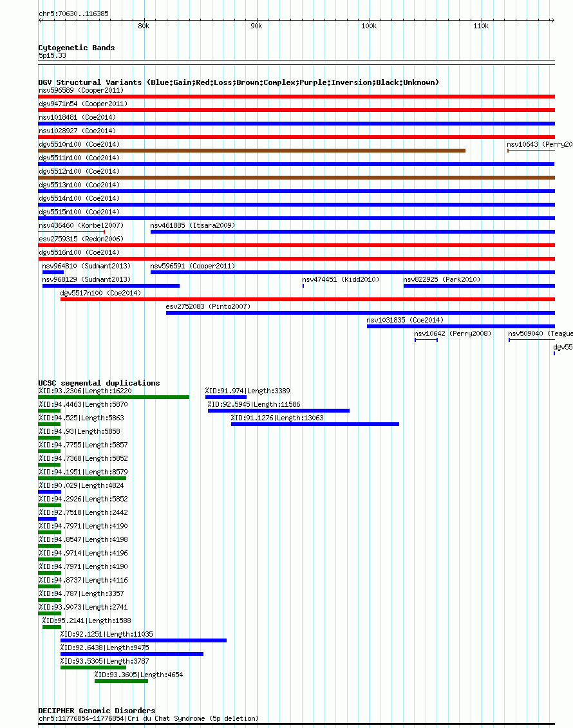
Task: Click the %ID:93.3605 Length:4654 green bar
Action: pos(121,681)
